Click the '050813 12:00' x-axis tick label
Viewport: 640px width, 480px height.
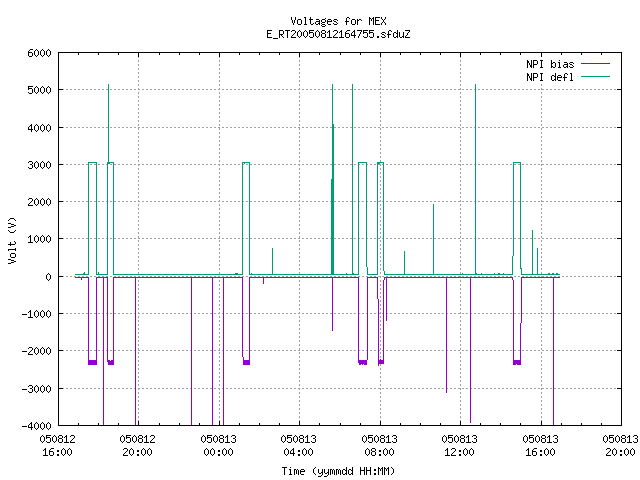pos(459,446)
